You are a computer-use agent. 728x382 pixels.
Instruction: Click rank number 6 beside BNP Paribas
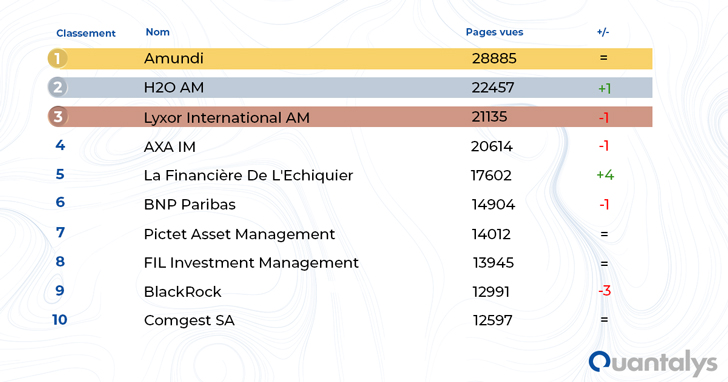click(60, 202)
